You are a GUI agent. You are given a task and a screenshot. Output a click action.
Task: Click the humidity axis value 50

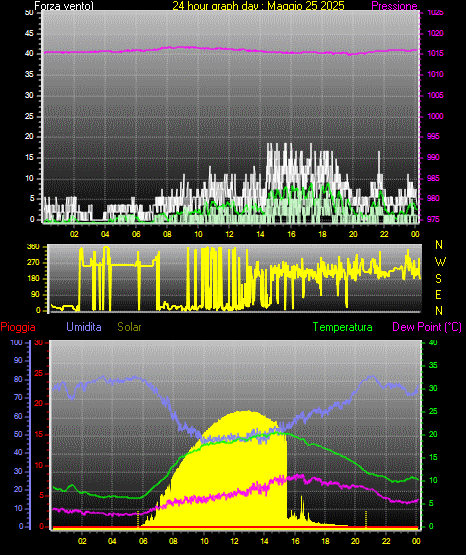pos(18,434)
